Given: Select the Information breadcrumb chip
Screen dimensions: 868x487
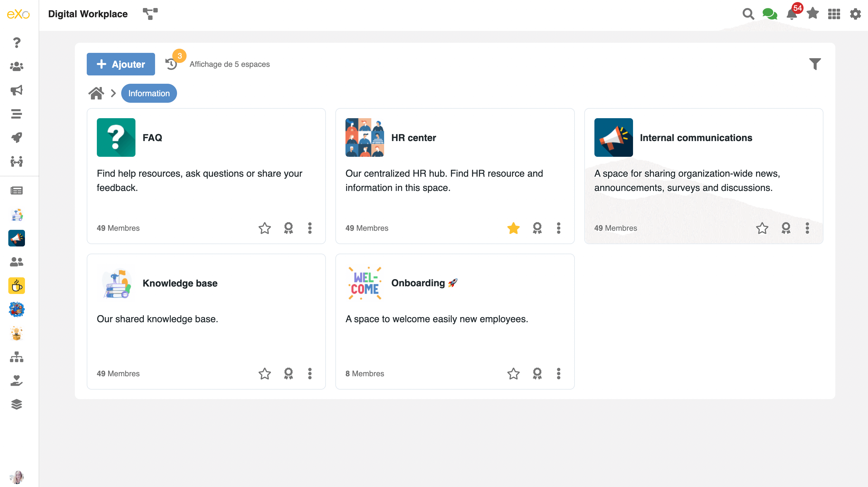Looking at the screenshot, I should point(149,93).
